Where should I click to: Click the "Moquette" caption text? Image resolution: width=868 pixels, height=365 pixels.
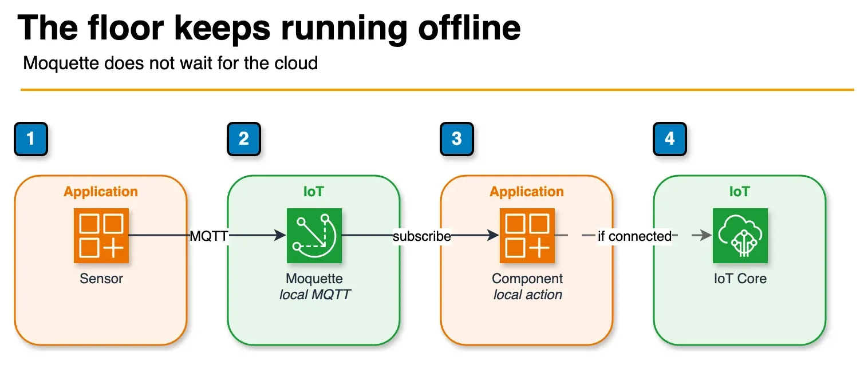click(x=314, y=279)
